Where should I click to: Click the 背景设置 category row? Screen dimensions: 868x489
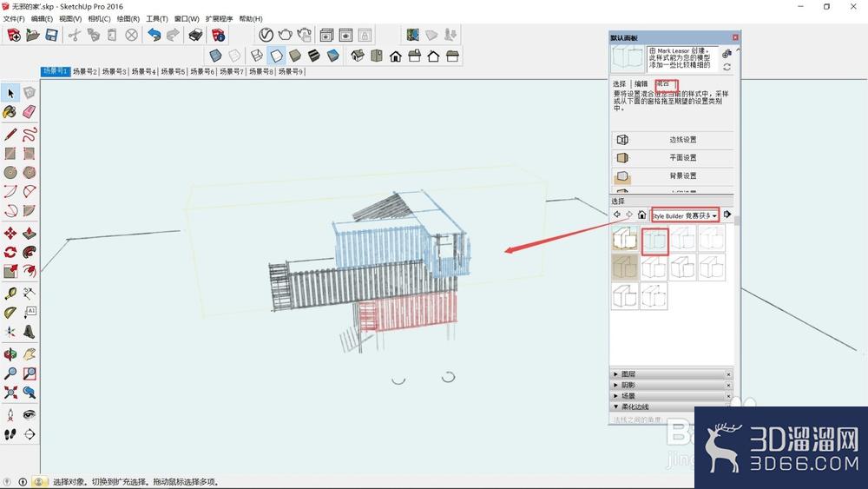pos(673,176)
